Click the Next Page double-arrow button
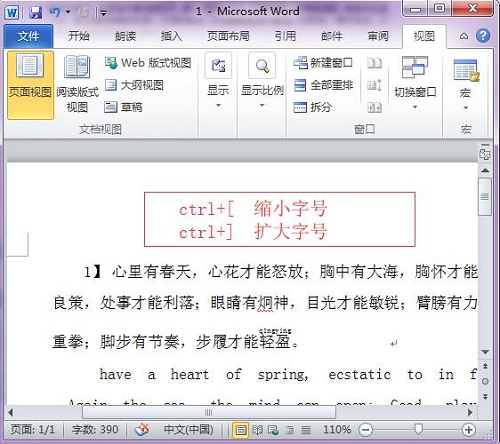This screenshot has height=444, width=500. click(x=485, y=397)
